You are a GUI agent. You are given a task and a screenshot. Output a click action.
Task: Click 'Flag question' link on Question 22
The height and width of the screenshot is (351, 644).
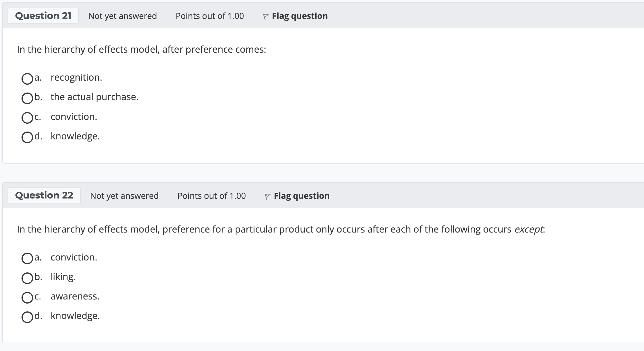302,196
